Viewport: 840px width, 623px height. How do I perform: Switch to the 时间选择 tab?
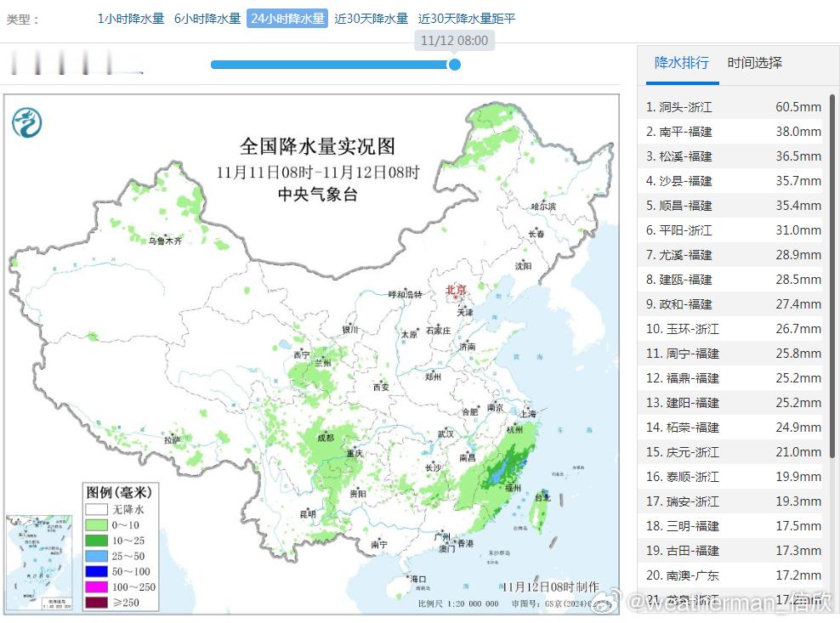[753, 63]
